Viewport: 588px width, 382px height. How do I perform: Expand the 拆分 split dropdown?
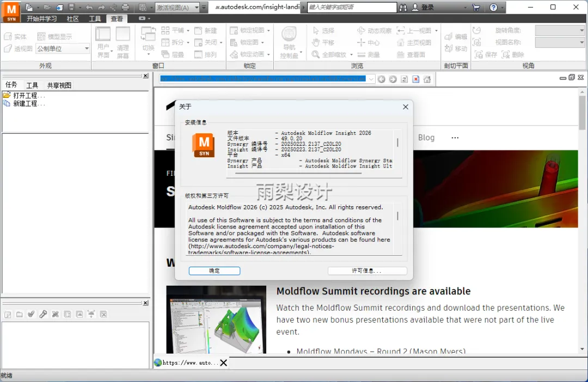pyautogui.click(x=188, y=42)
